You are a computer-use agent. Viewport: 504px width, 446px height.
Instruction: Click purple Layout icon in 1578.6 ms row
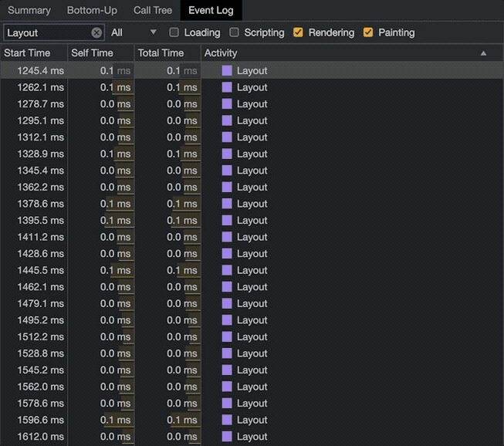coord(227,404)
